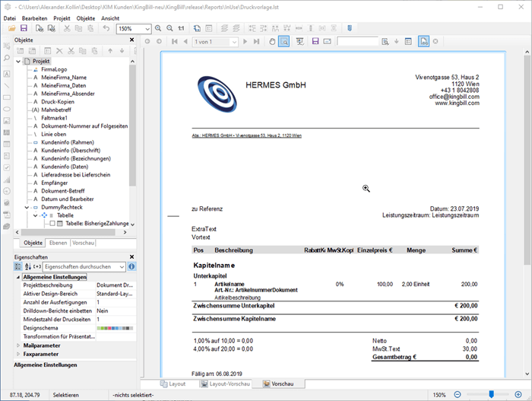532x401 pixels.
Task: Click the open folder toolbar icon
Action: point(12,28)
